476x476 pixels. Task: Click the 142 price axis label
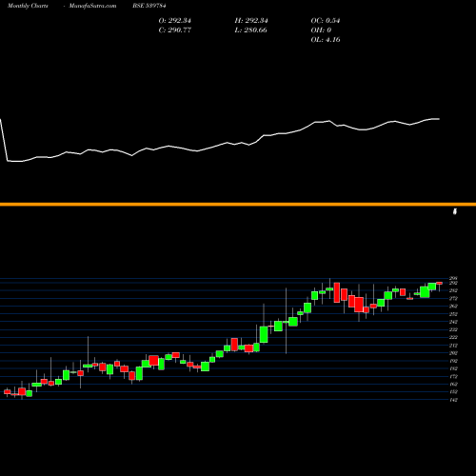coord(453,400)
